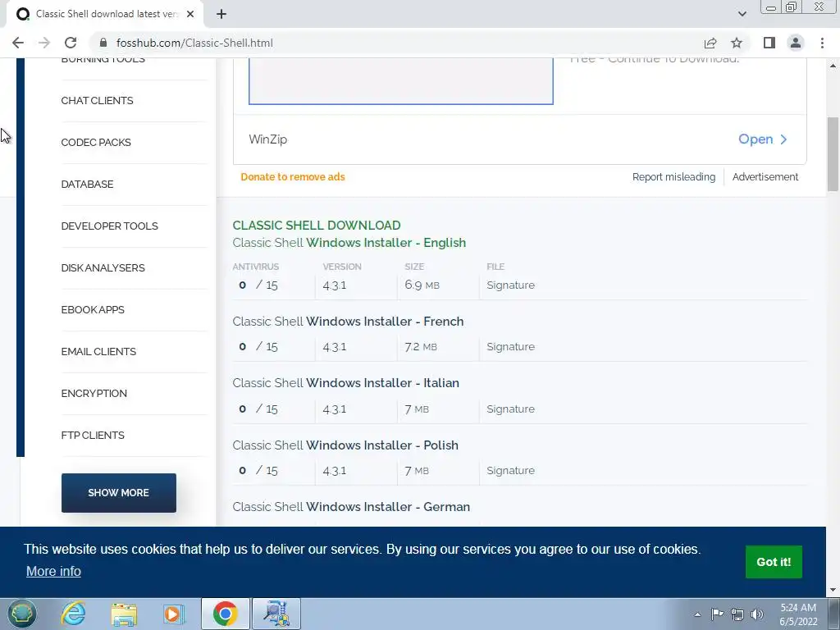Select the Classic Shell download tab
The image size is (840, 630).
[x=104, y=14]
